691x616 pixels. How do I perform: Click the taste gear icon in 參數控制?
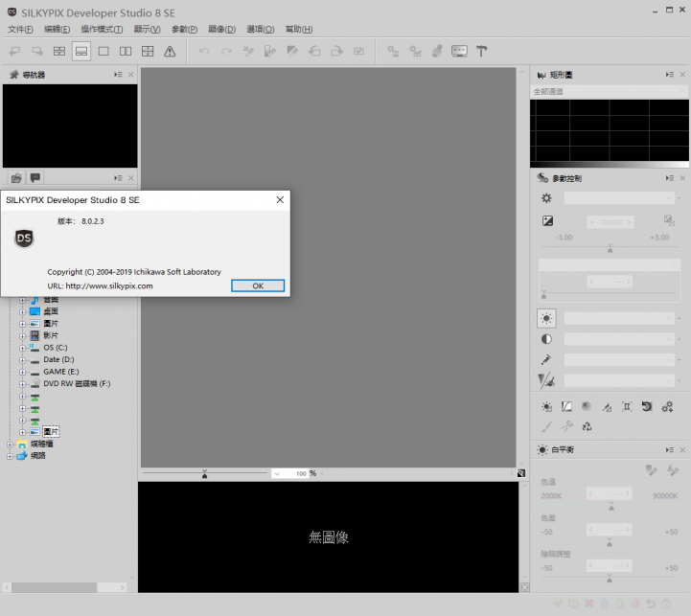tap(546, 198)
